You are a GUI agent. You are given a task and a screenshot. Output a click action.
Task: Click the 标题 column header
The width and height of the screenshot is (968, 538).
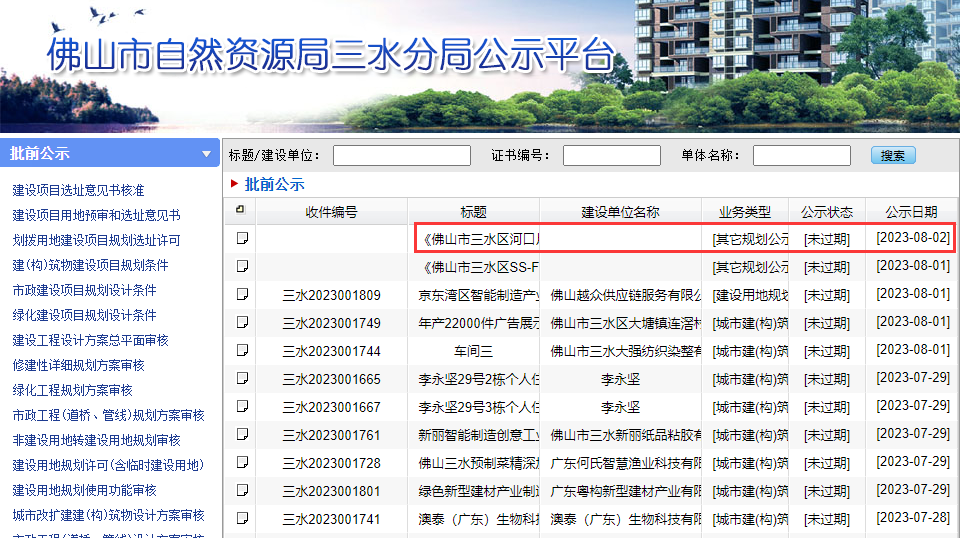474,212
